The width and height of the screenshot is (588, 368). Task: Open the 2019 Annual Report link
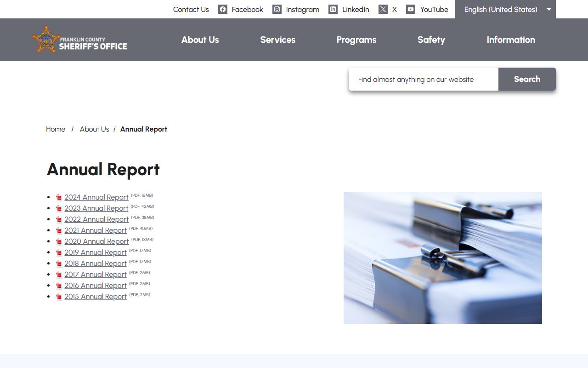(x=96, y=253)
